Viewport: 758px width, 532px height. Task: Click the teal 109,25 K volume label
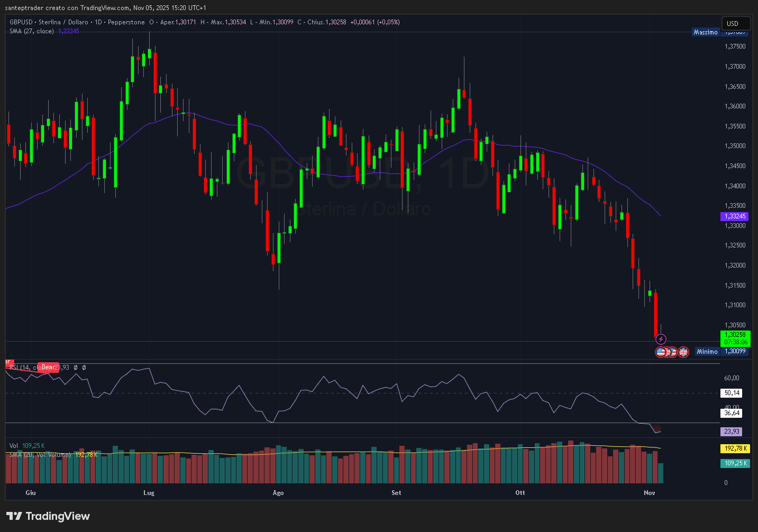(x=735, y=463)
